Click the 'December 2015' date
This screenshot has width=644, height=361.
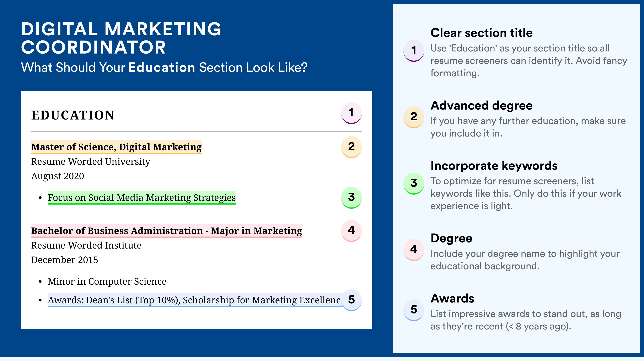pyautogui.click(x=64, y=260)
